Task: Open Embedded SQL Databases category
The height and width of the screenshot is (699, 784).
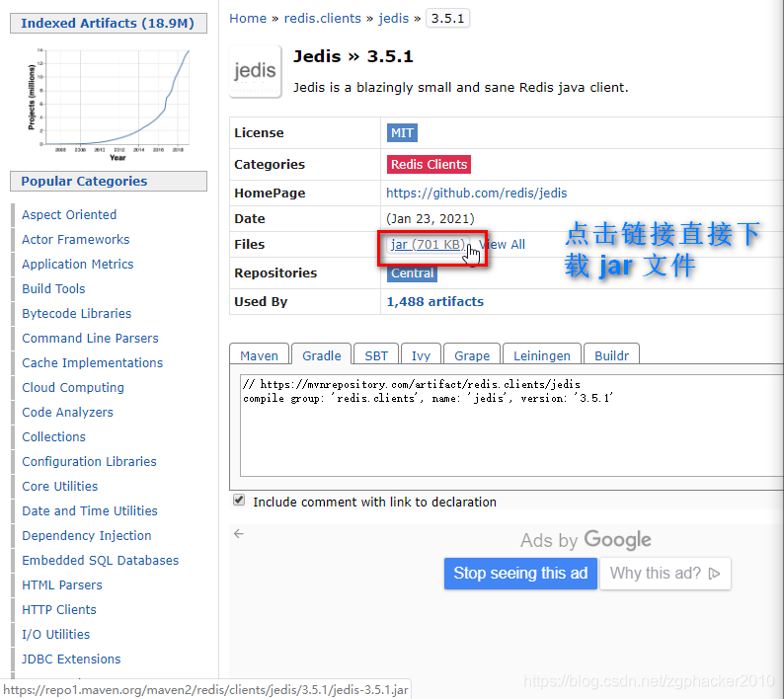Action: [100, 560]
